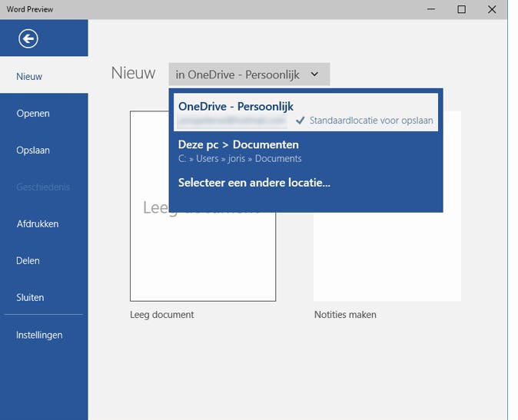Go to Afdrukken in the sidebar
518x420 pixels.
click(44, 223)
